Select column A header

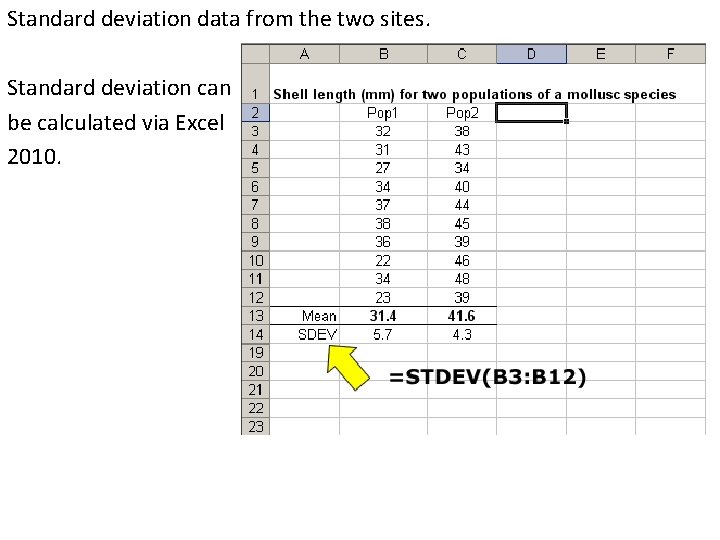pyautogui.click(x=304, y=54)
